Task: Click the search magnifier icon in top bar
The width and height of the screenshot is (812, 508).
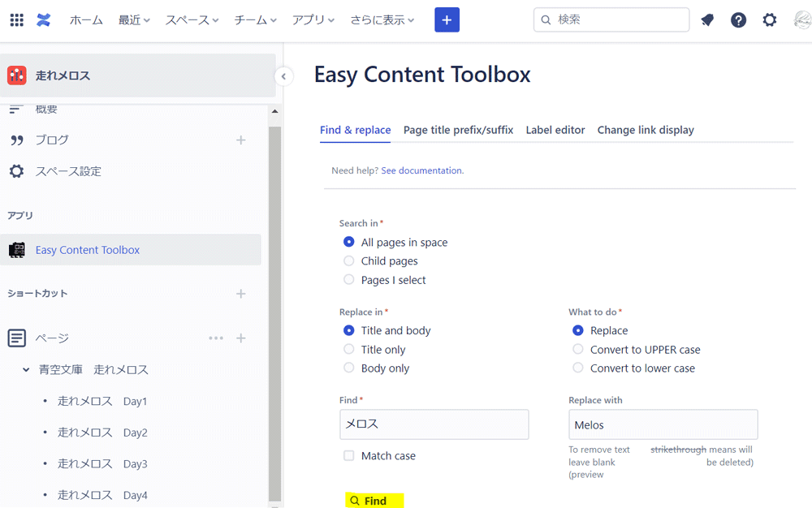Action: 546,20
